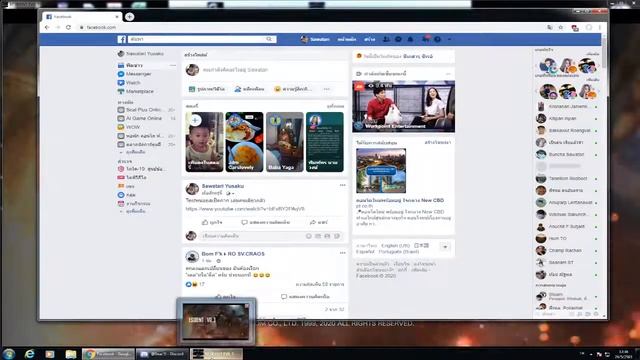640x360 pixels.
Task: Open the help question mark icon
Action: pyautogui.click(x=437, y=39)
